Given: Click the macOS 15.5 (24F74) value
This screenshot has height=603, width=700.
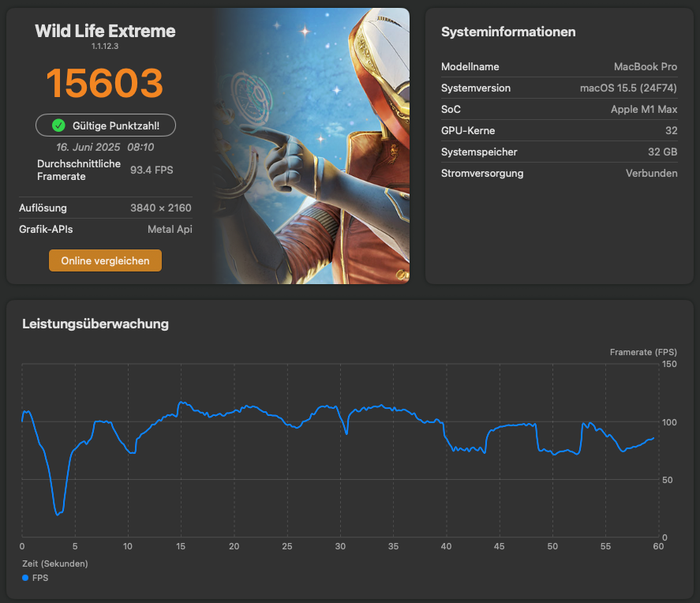Looking at the screenshot, I should 628,88.
